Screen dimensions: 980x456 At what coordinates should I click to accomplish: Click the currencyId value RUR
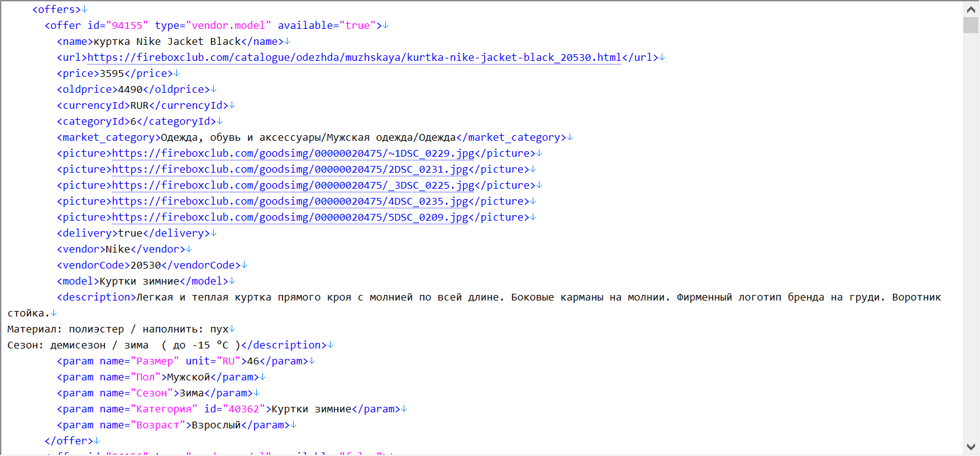click(139, 105)
